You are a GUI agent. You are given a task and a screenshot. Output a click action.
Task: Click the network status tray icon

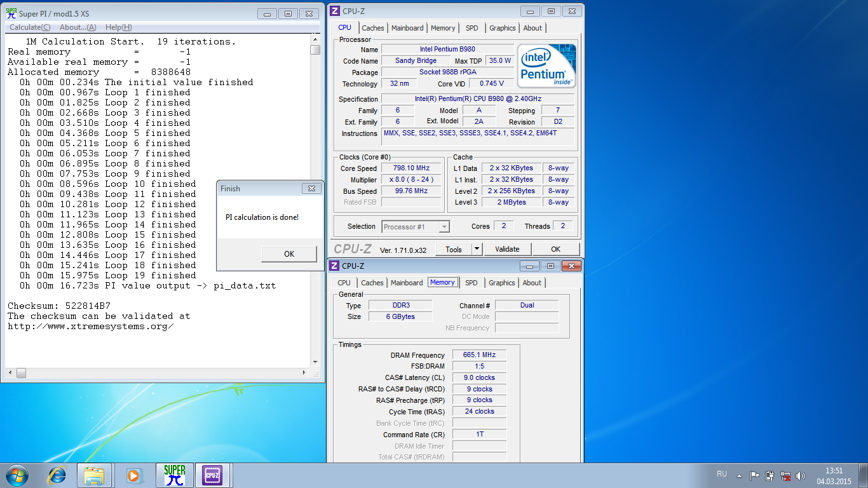785,475
